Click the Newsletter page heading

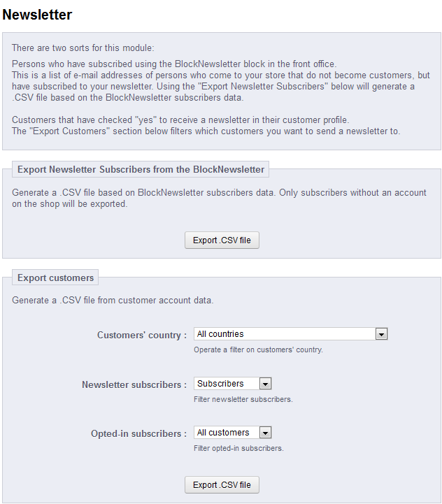pos(37,14)
